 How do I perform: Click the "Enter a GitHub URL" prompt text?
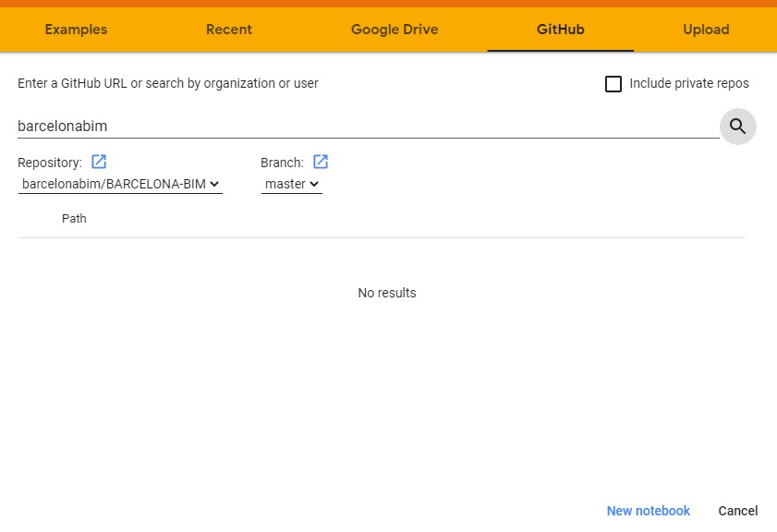click(x=168, y=84)
